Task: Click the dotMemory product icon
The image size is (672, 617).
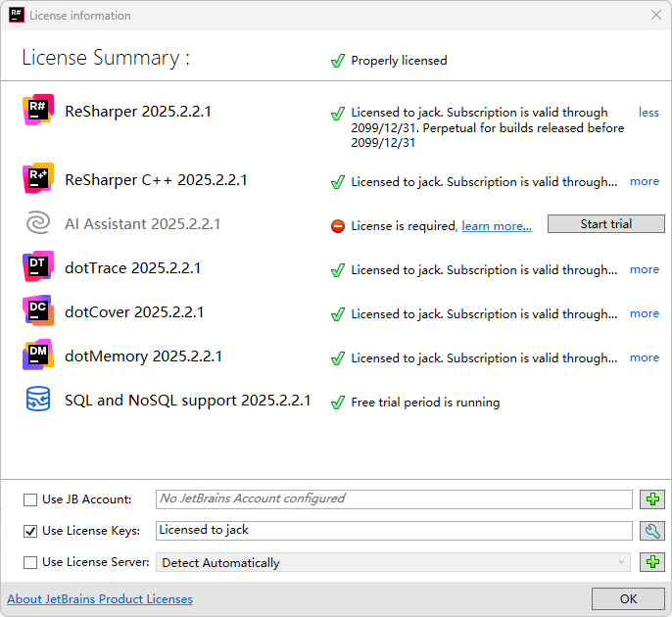Action: click(38, 356)
